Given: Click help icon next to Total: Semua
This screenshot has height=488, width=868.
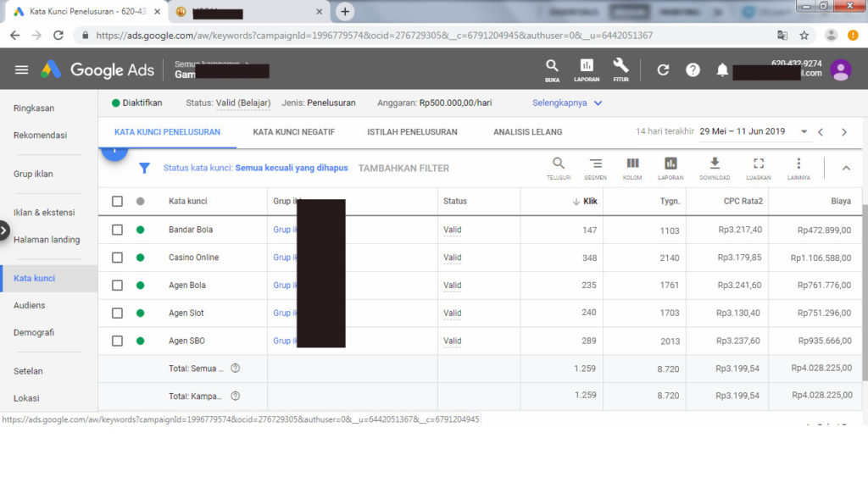Looking at the screenshot, I should pos(236,369).
